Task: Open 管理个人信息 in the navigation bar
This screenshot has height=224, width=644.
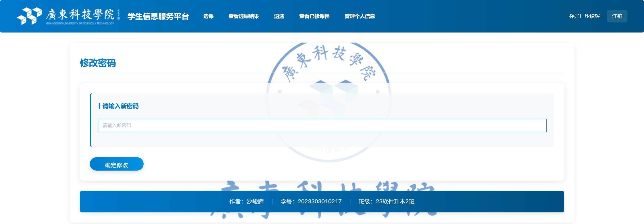Action: [360, 16]
